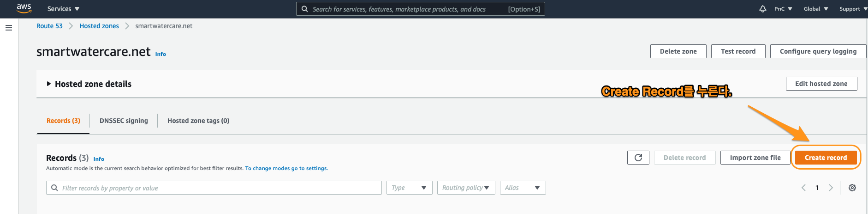
Task: Open the hamburger side navigation menu
Action: [x=8, y=28]
